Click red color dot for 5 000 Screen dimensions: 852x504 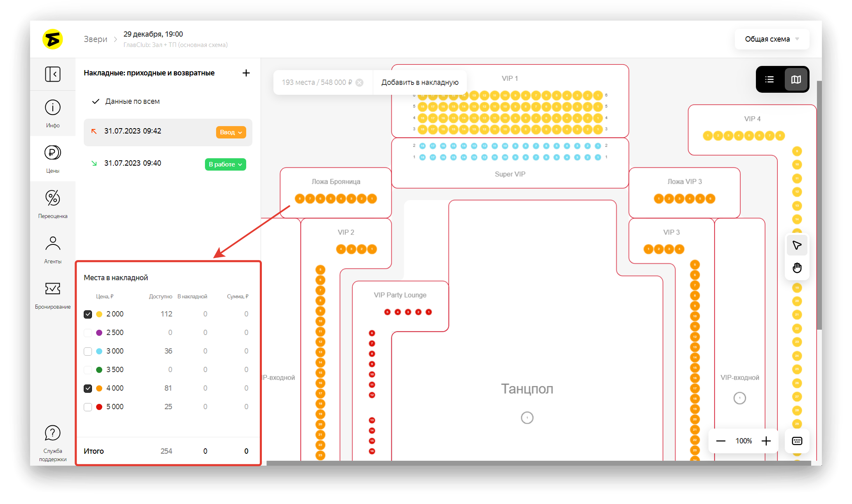(x=99, y=407)
